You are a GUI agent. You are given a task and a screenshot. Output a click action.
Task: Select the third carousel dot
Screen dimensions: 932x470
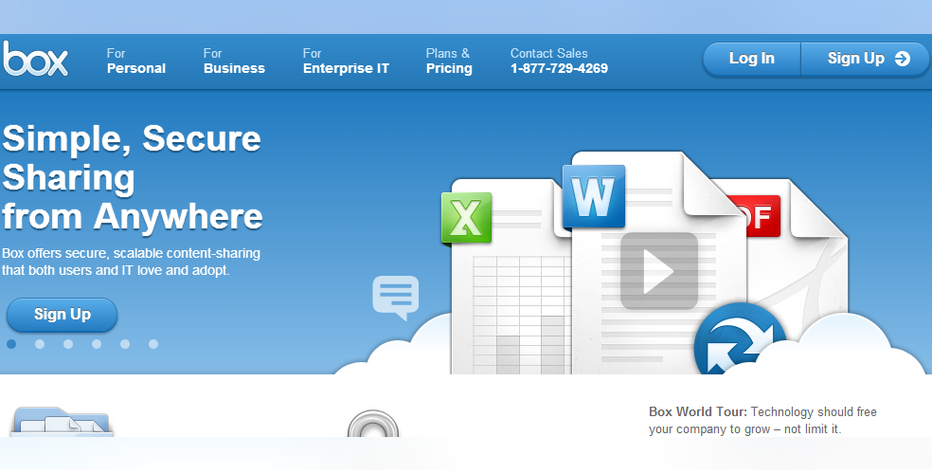[68, 344]
